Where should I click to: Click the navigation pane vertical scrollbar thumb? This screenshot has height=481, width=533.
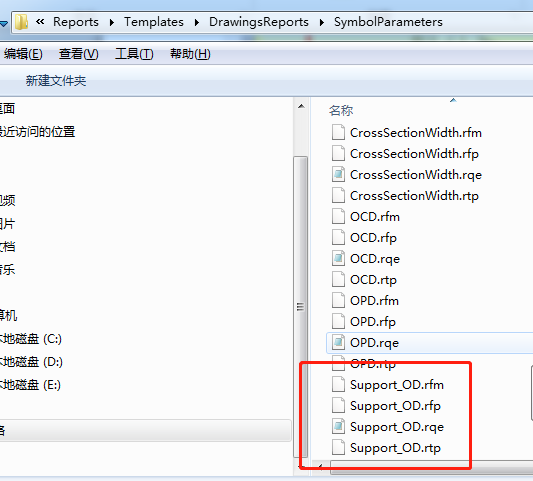(x=300, y=307)
